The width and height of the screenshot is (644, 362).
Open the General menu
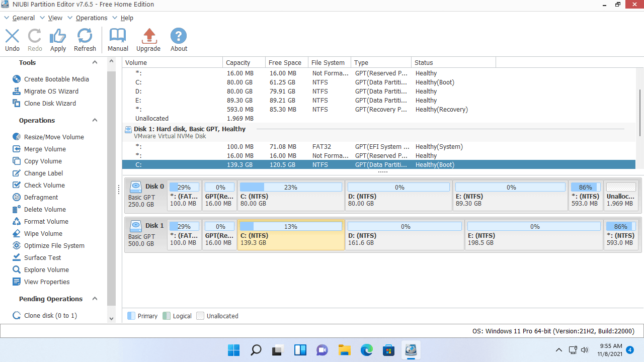23,18
